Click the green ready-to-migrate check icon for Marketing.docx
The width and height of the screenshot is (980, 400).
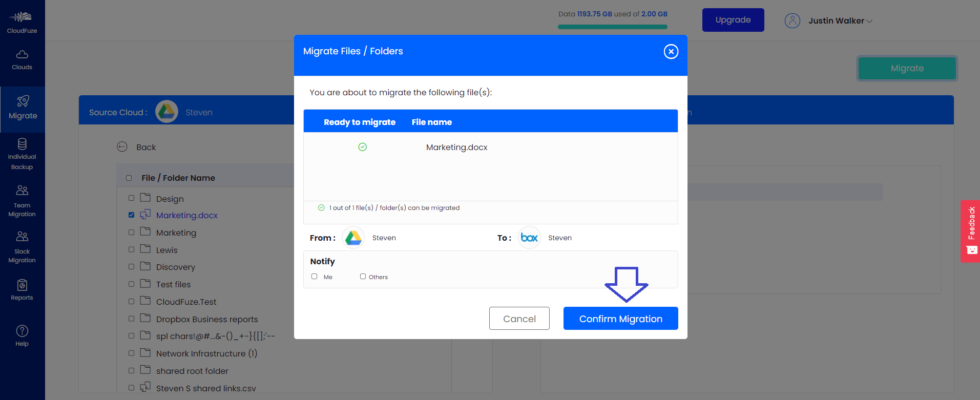point(363,147)
